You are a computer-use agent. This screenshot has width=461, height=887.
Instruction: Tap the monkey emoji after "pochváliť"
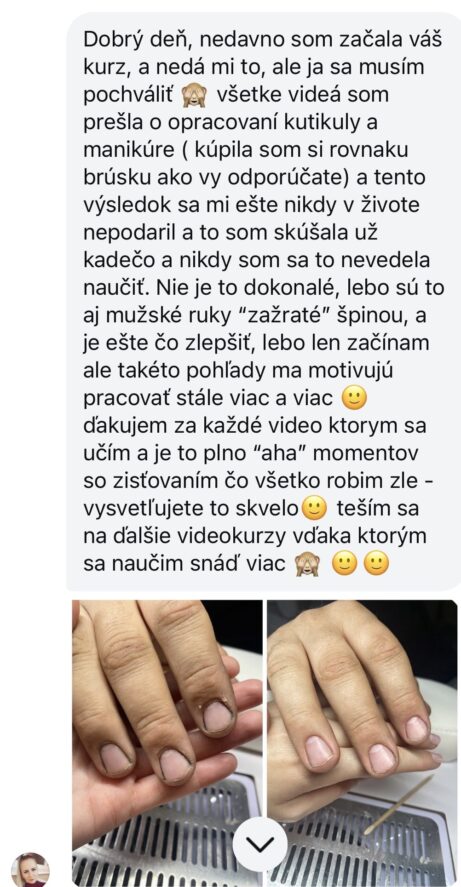click(x=193, y=94)
